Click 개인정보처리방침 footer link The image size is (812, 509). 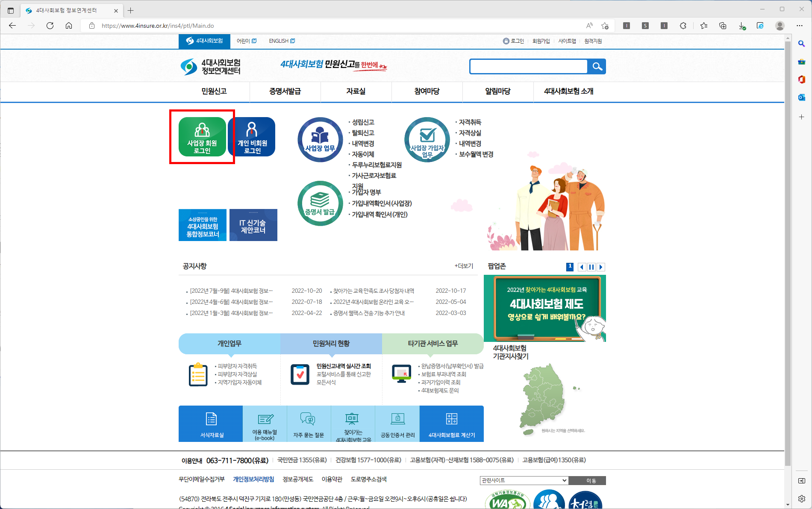[x=253, y=479]
